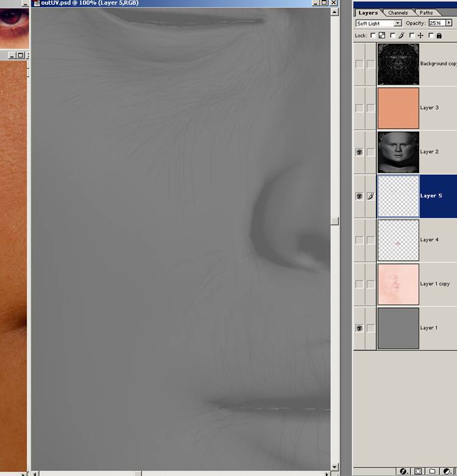
Task: Open the adjustment layer menu icon
Action: 446,471
